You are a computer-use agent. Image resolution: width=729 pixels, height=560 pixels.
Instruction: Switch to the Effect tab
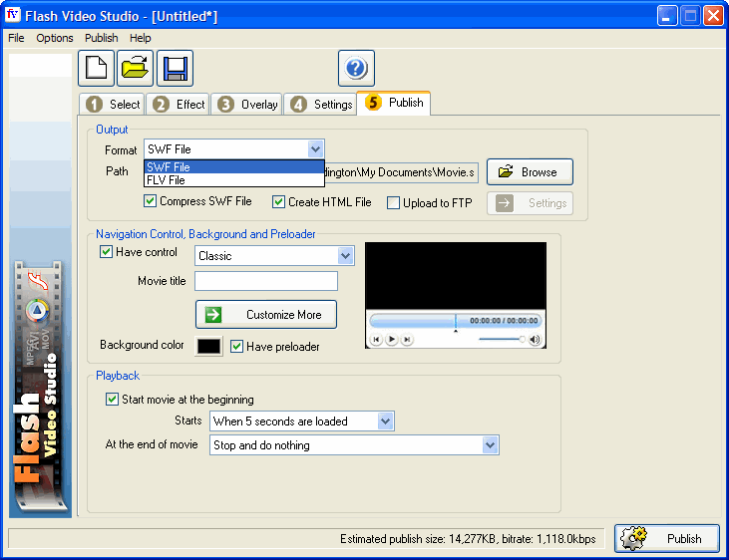(x=179, y=104)
